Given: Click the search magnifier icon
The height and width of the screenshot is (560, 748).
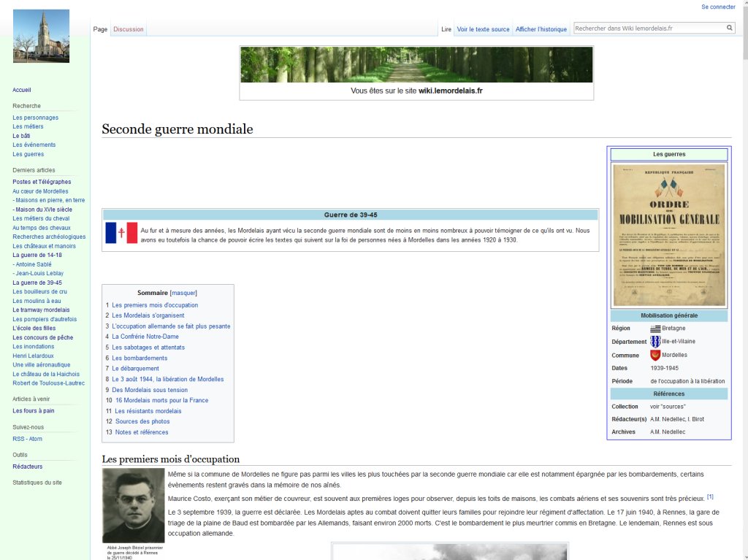Looking at the screenshot, I should pyautogui.click(x=729, y=28).
